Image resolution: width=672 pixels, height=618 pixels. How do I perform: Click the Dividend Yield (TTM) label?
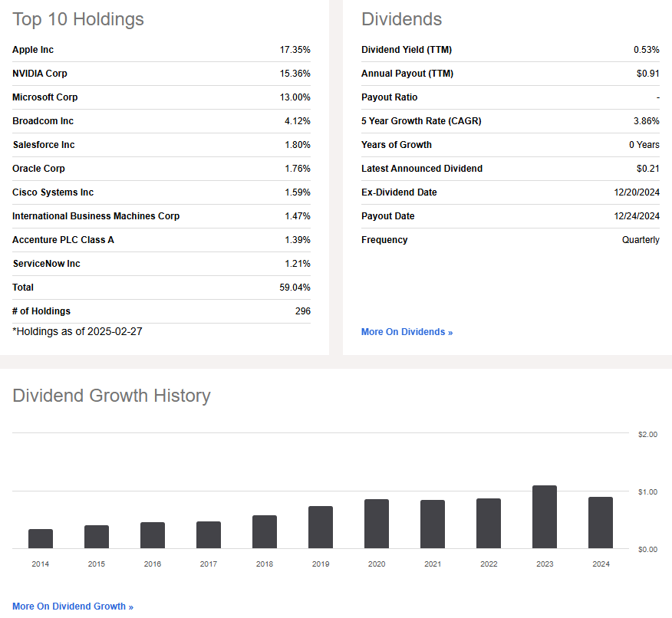tap(407, 50)
